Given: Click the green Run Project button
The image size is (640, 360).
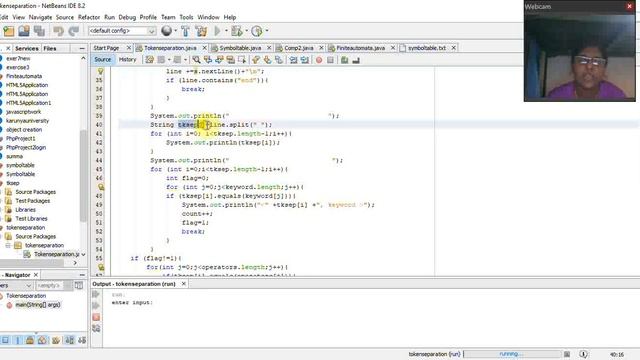Looking at the screenshot, I should pyautogui.click(x=218, y=31).
